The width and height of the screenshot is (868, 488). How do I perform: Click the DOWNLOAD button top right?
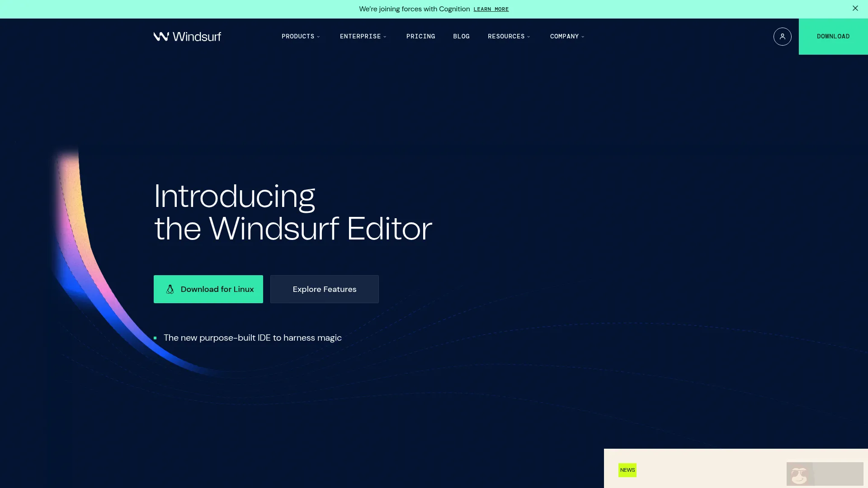[833, 36]
